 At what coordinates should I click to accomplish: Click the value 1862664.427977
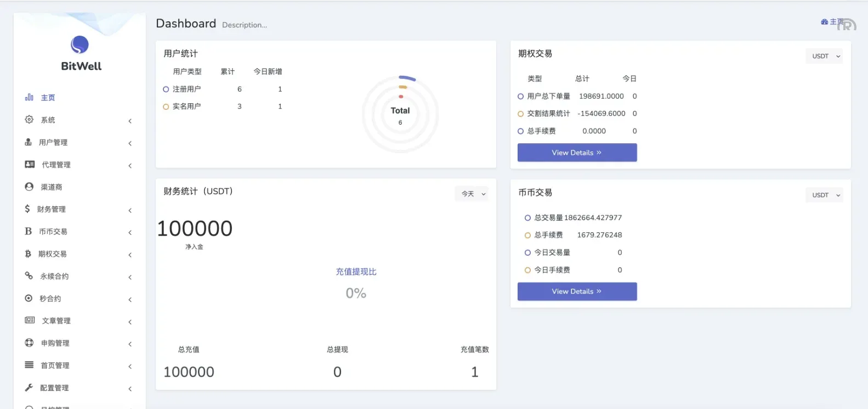pos(593,218)
